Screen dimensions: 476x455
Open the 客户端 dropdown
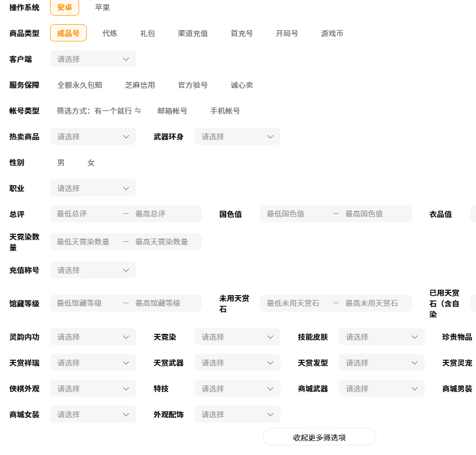point(93,59)
